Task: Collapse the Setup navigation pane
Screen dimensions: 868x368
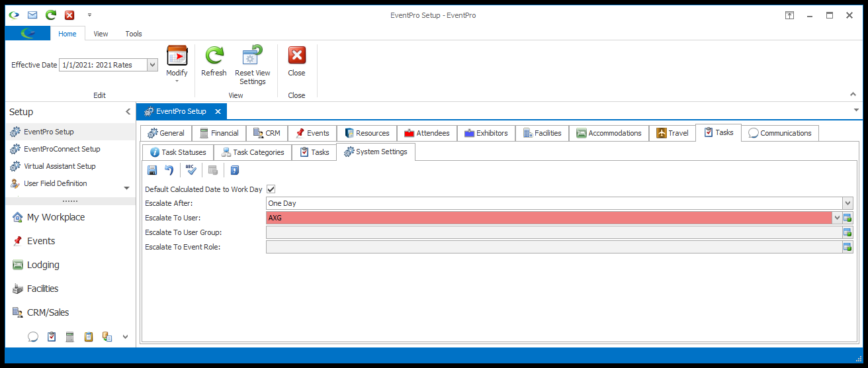Action: click(x=128, y=112)
